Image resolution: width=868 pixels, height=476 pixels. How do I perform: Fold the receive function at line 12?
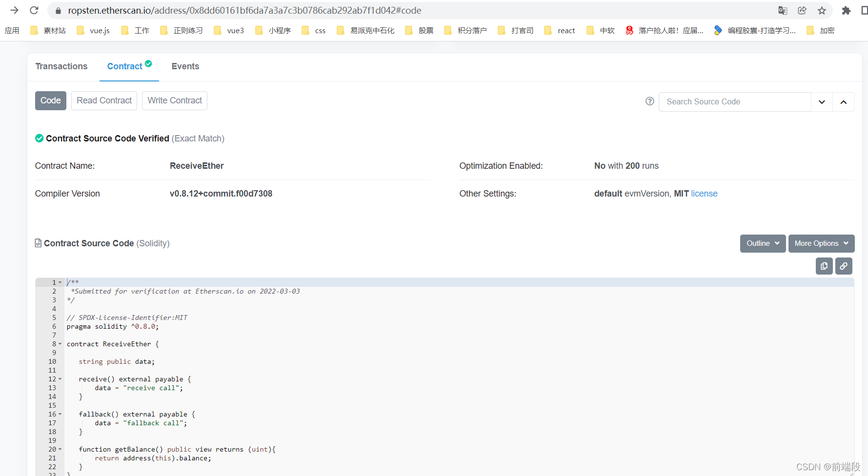60,379
